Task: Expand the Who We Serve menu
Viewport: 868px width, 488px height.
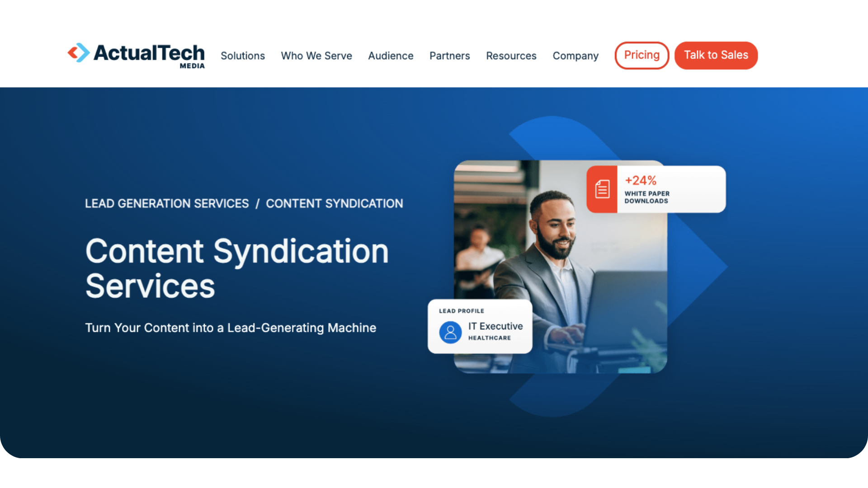Action: (316, 56)
